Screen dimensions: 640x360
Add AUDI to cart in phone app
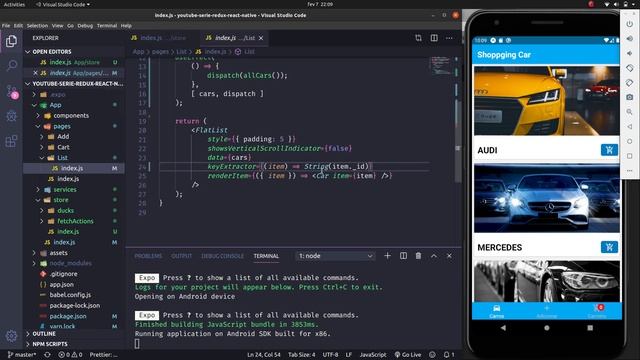[609, 150]
